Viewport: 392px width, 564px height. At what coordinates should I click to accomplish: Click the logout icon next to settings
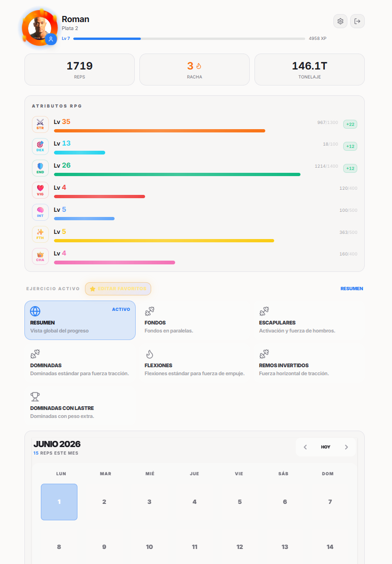point(357,21)
